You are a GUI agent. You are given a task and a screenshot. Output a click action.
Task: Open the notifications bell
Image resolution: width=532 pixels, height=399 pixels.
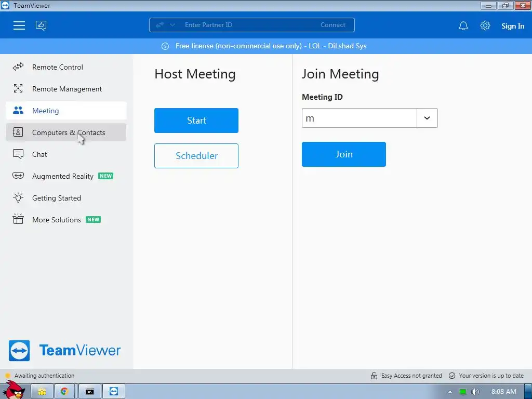pos(463,26)
